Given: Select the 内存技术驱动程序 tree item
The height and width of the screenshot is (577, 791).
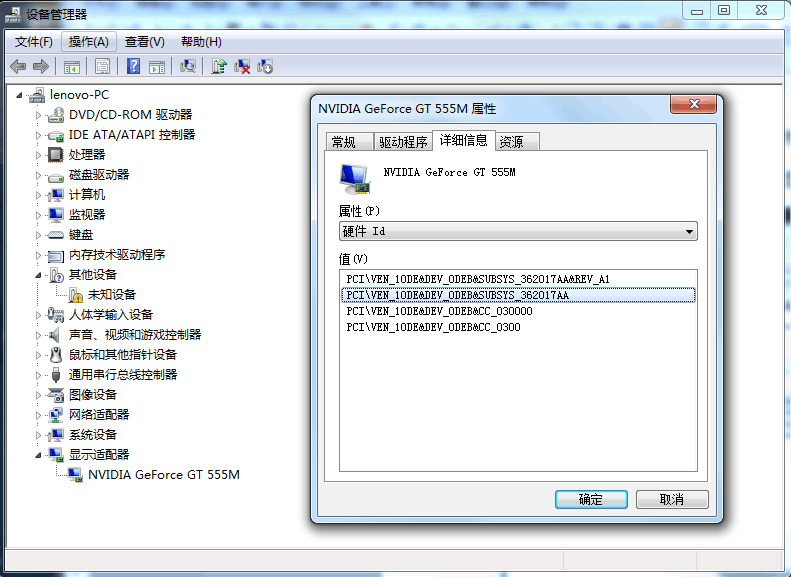Looking at the screenshot, I should click(x=117, y=255).
